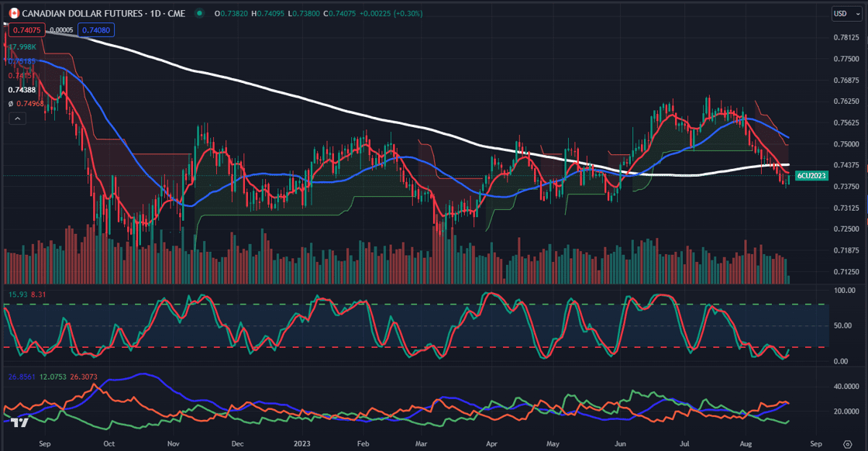Click the Sep label preceding Oct

(x=45, y=444)
